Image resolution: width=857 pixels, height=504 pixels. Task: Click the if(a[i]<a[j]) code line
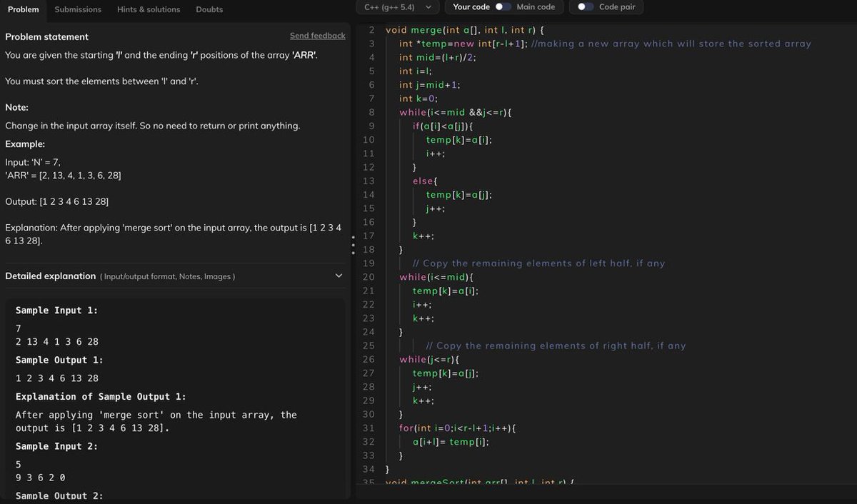pyautogui.click(x=443, y=126)
